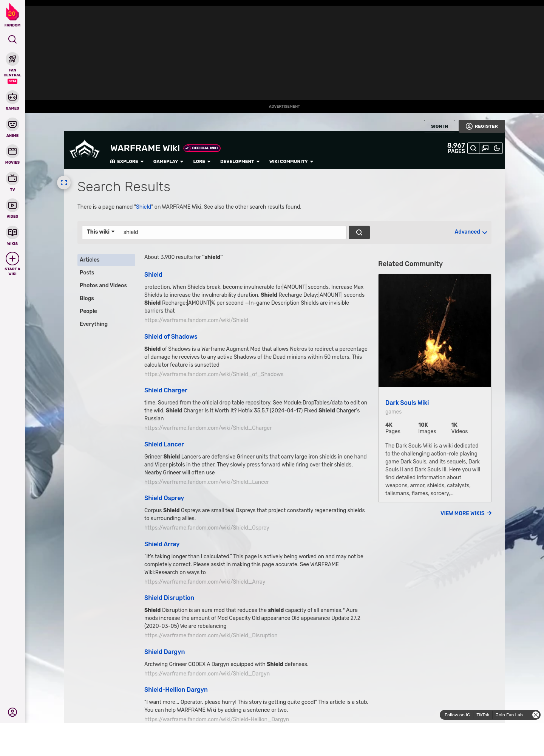Click Follow on IG link
This screenshot has height=756, width=544.
(457, 715)
